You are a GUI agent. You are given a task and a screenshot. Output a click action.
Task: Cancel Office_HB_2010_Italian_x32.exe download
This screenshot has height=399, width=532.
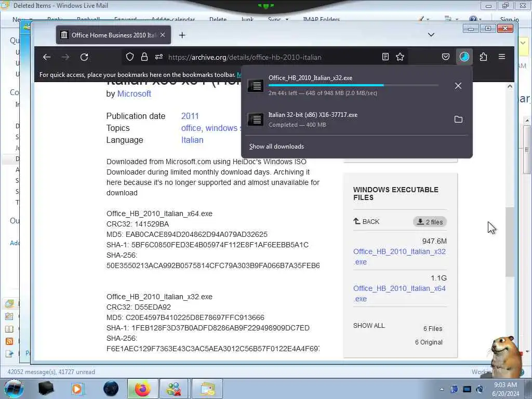point(458,86)
